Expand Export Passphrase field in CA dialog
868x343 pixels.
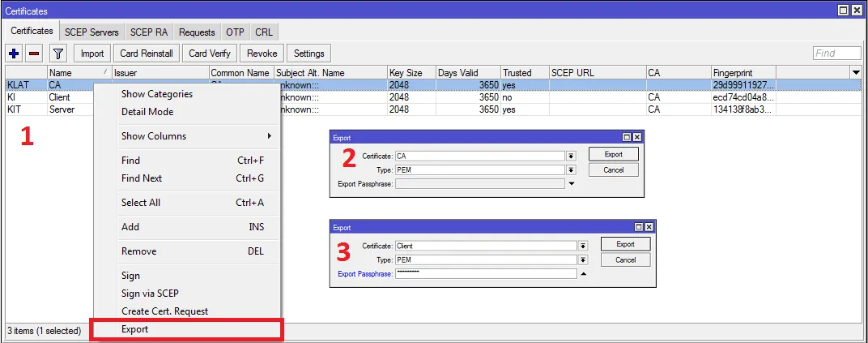tap(572, 183)
